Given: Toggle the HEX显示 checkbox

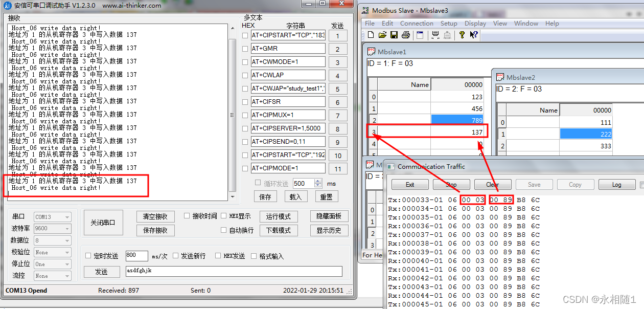Looking at the screenshot, I should [224, 216].
